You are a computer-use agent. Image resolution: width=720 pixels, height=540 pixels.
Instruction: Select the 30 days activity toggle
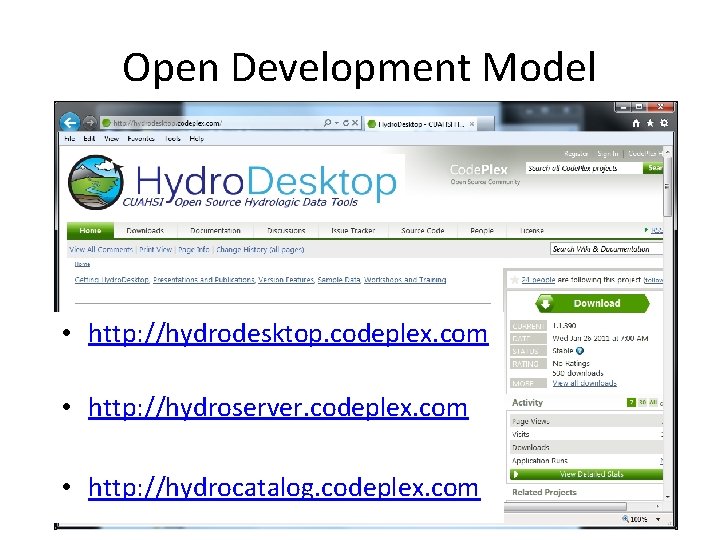click(x=642, y=402)
